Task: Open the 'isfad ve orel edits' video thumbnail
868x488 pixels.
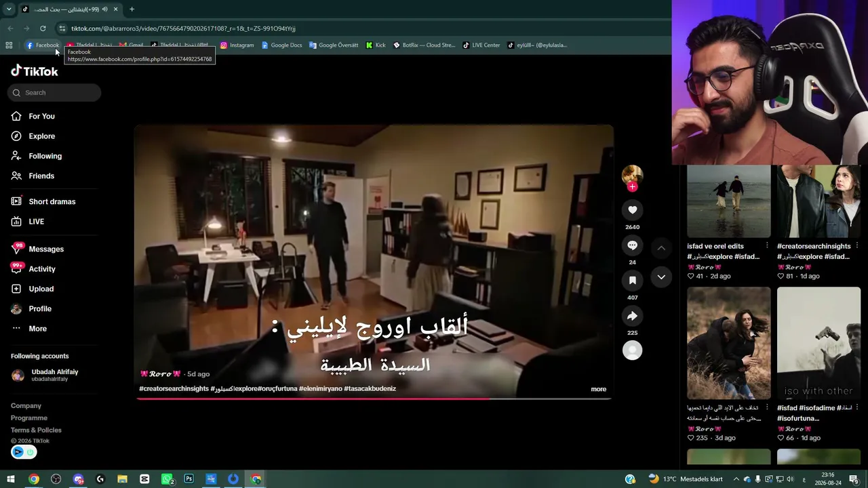Action: click(729, 201)
